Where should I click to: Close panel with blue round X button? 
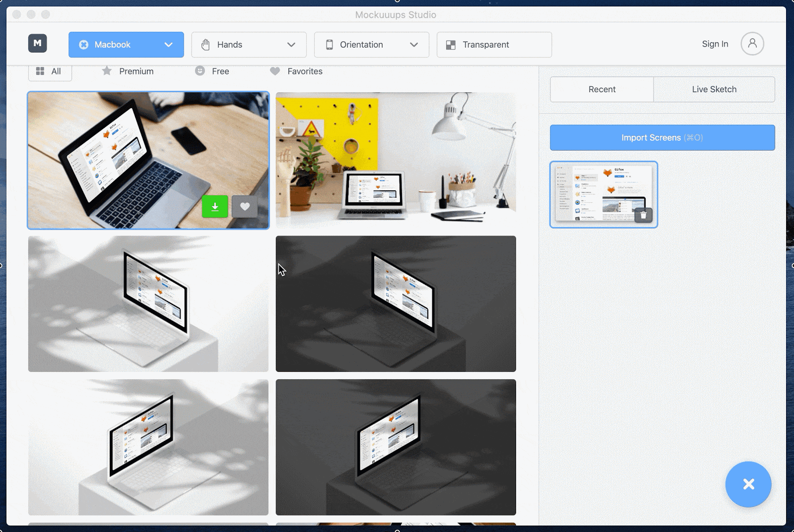(x=748, y=484)
